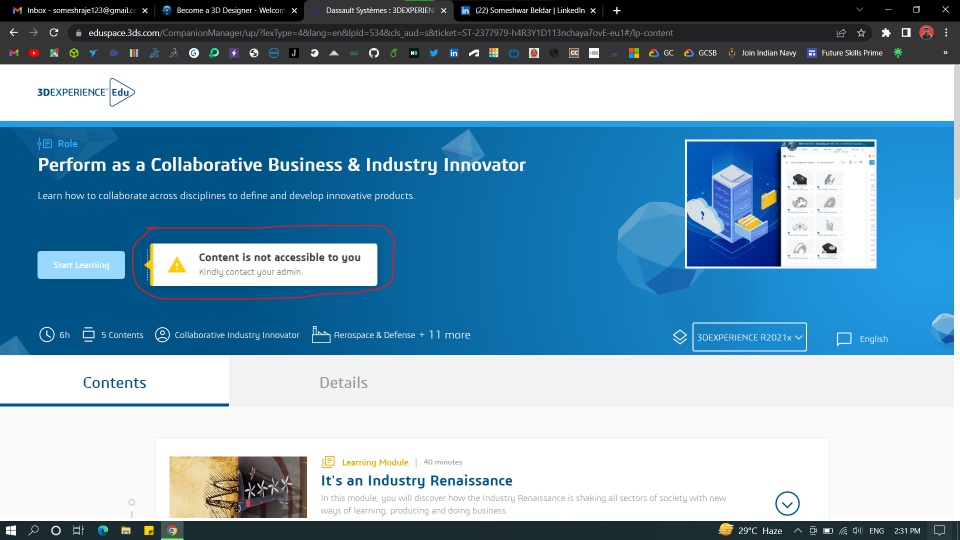This screenshot has height=540, width=960.
Task: Open the Chrome three-dot menu
Action: [946, 32]
